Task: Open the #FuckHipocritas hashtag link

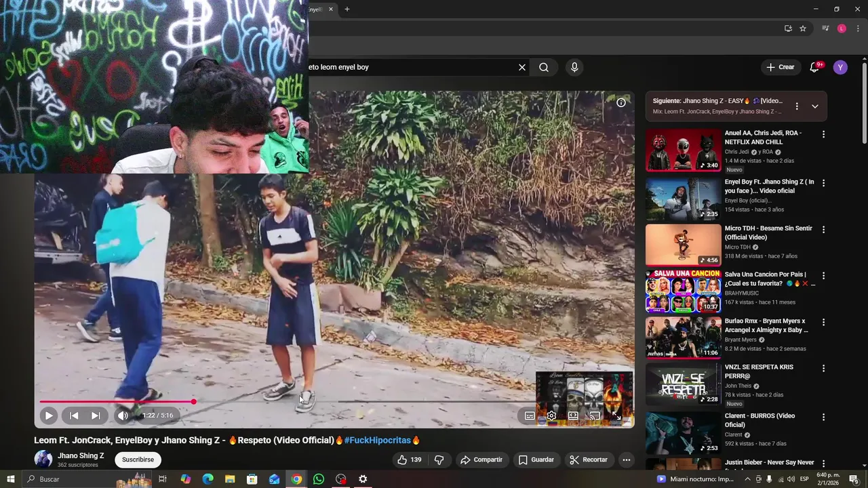Action: coord(378,441)
